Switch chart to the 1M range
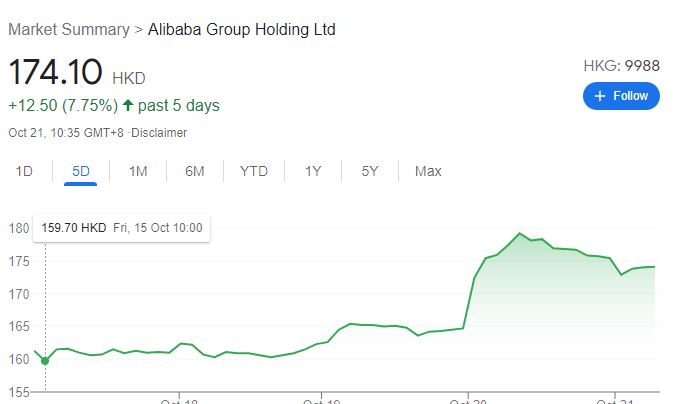Image resolution: width=691 pixels, height=404 pixels. pos(138,171)
